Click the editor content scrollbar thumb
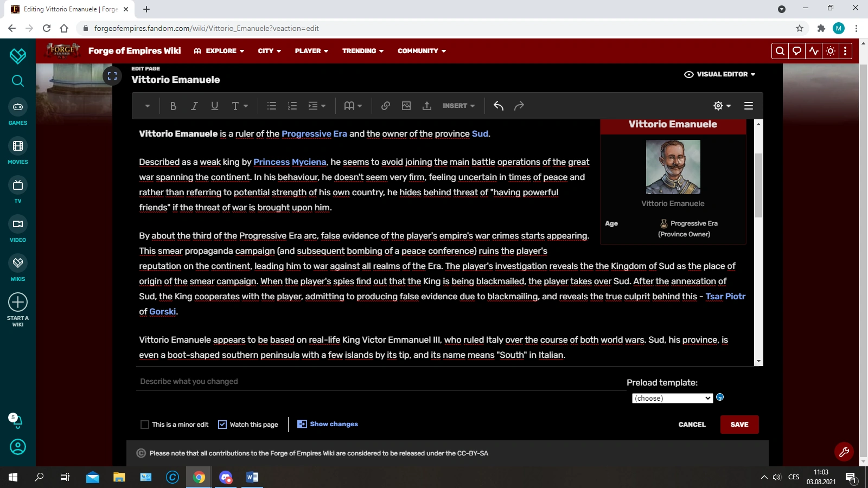The width and height of the screenshot is (868, 488). click(x=758, y=185)
